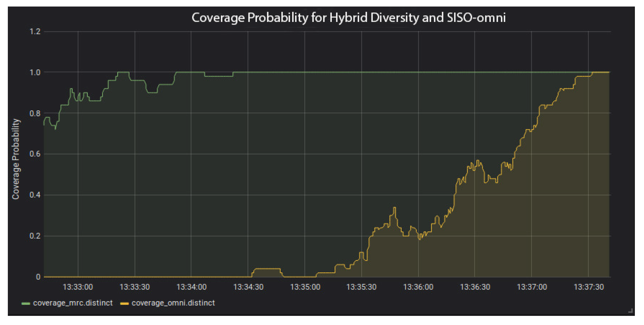Click the 13:36:30 x-axis time label

coord(475,287)
